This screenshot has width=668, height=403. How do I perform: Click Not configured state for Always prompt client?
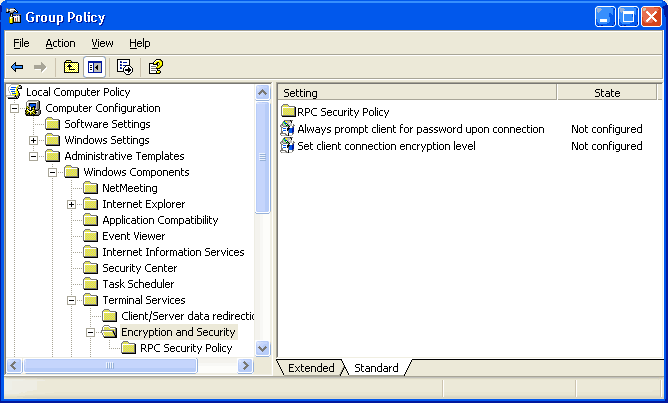607,129
